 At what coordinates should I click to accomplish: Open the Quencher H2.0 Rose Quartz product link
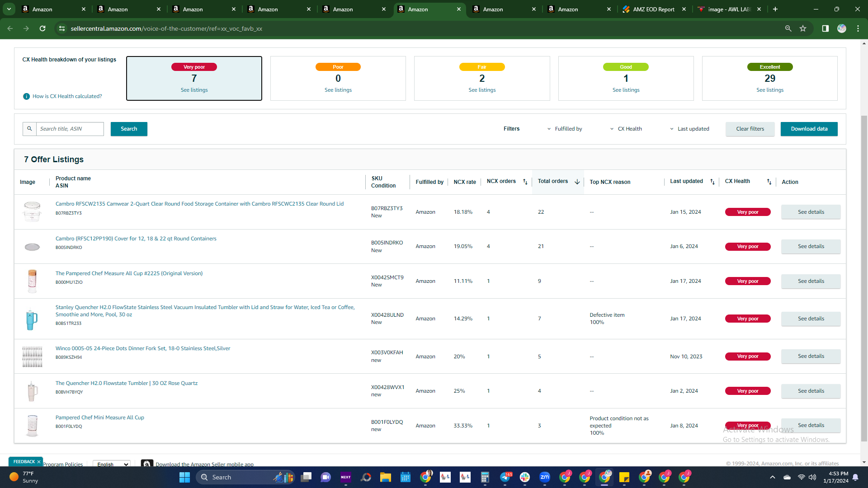(x=127, y=383)
